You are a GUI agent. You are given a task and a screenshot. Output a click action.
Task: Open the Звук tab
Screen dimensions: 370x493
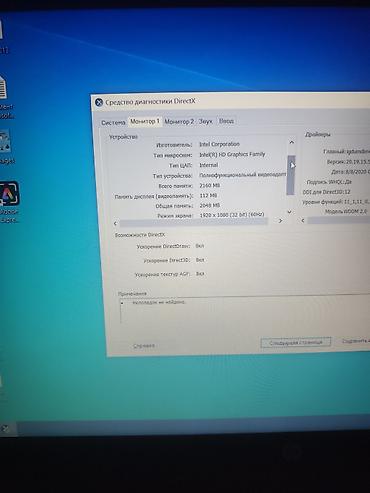tap(205, 121)
